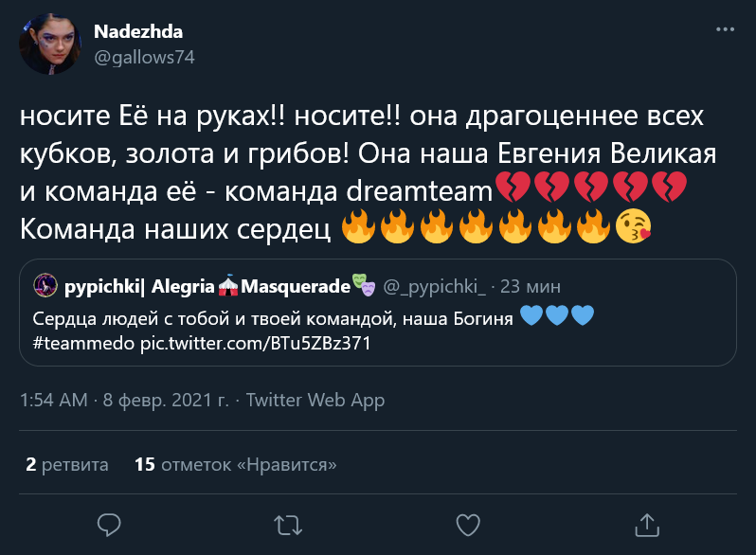Open the #teammedo hashtag

tap(83, 342)
